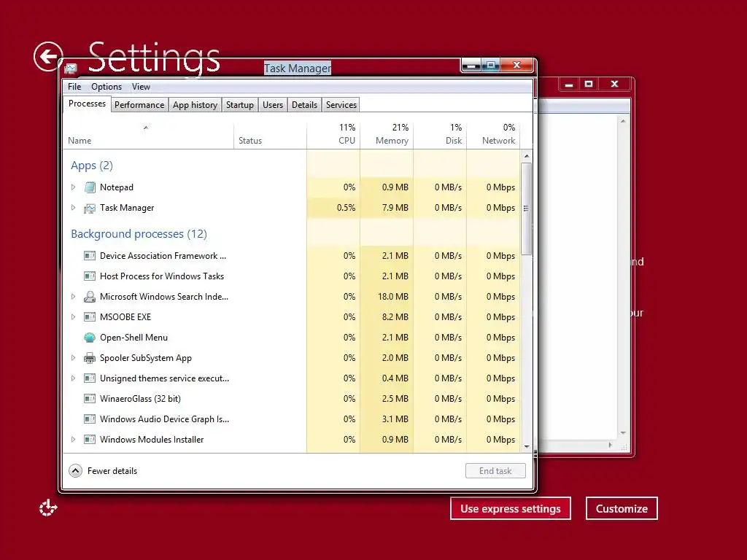Click the 8.2 MB memory value
The height and width of the screenshot is (560, 747).
[x=395, y=317]
